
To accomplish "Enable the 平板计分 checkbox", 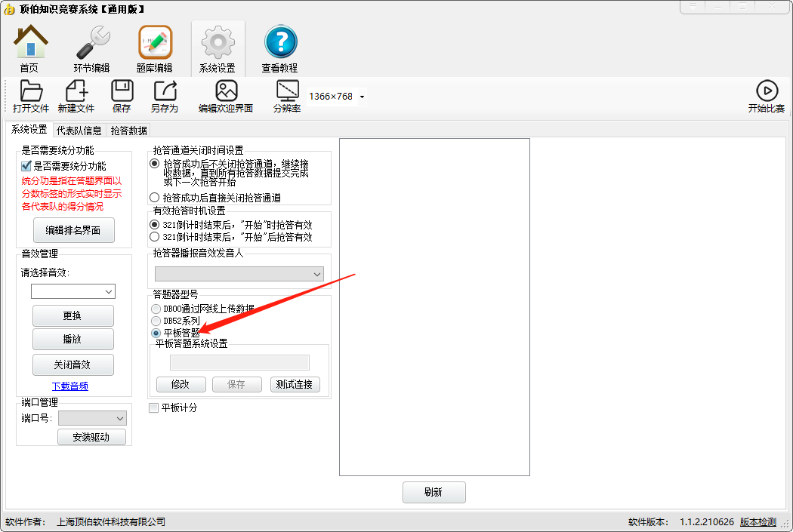I will point(154,408).
